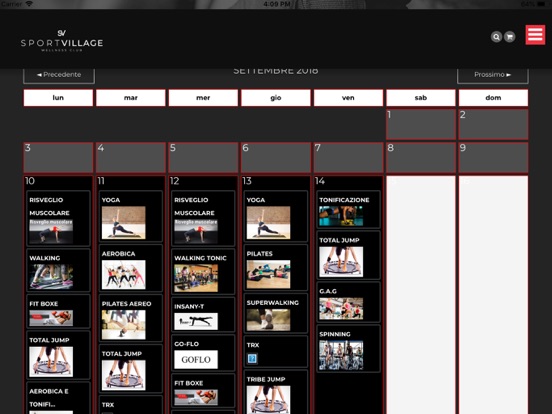Open the red hamburger menu
The width and height of the screenshot is (552, 414).
pyautogui.click(x=535, y=34)
